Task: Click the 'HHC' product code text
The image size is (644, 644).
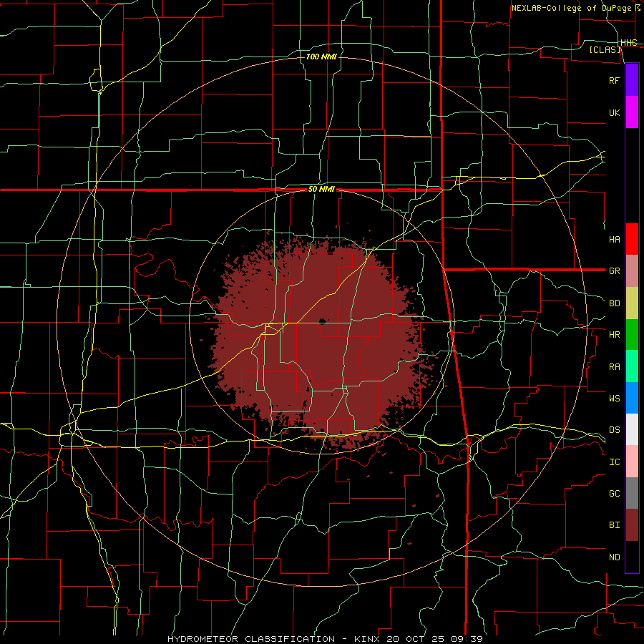Action: click(x=628, y=43)
